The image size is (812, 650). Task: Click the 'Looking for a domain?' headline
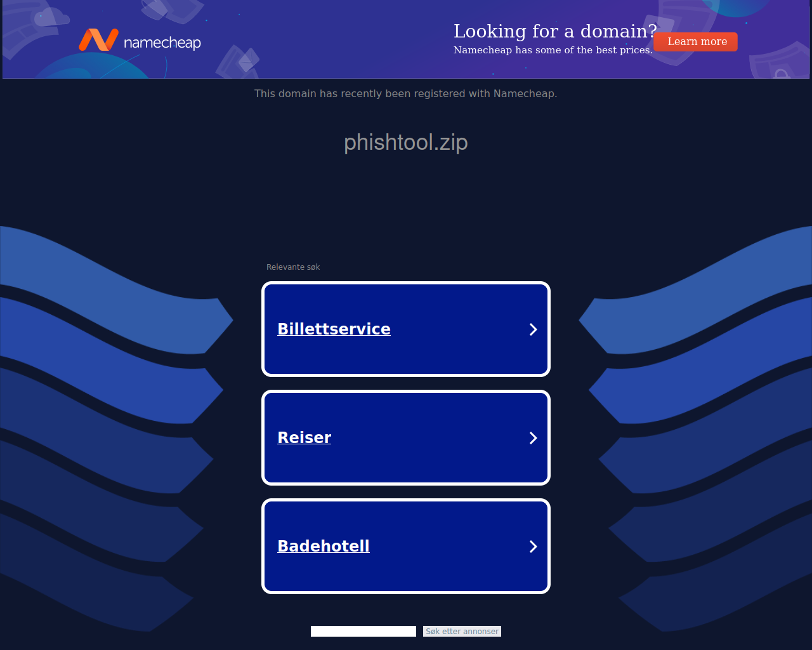coord(555,31)
